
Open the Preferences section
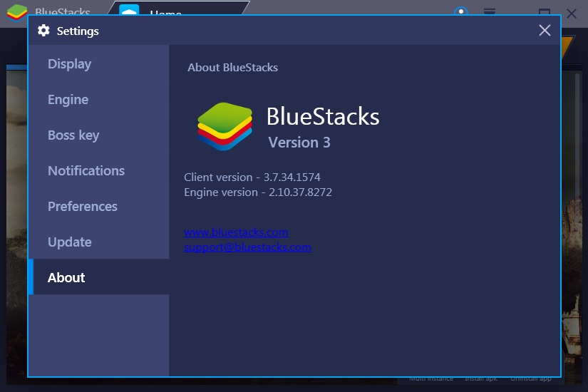82,207
